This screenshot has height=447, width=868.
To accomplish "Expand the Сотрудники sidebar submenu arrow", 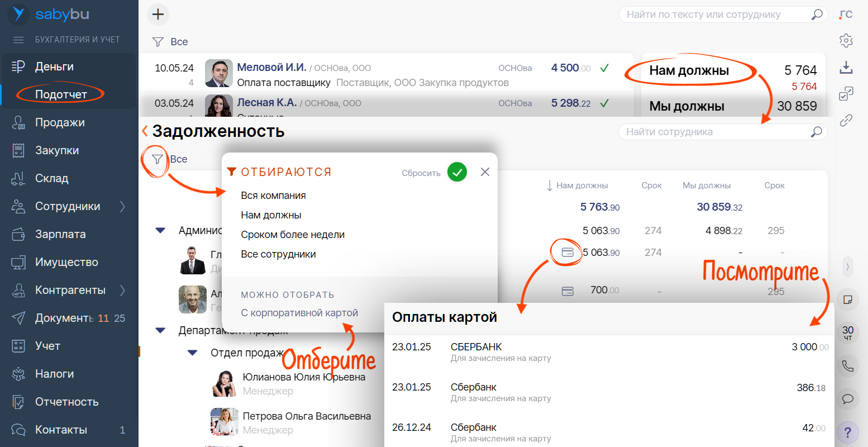I will (x=122, y=206).
